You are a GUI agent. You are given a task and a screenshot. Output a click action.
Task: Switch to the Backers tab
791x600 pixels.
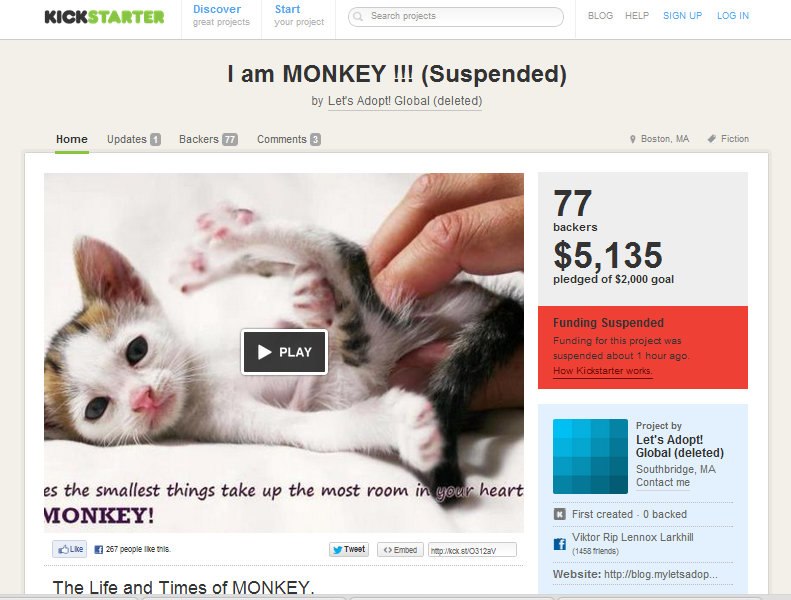(208, 139)
